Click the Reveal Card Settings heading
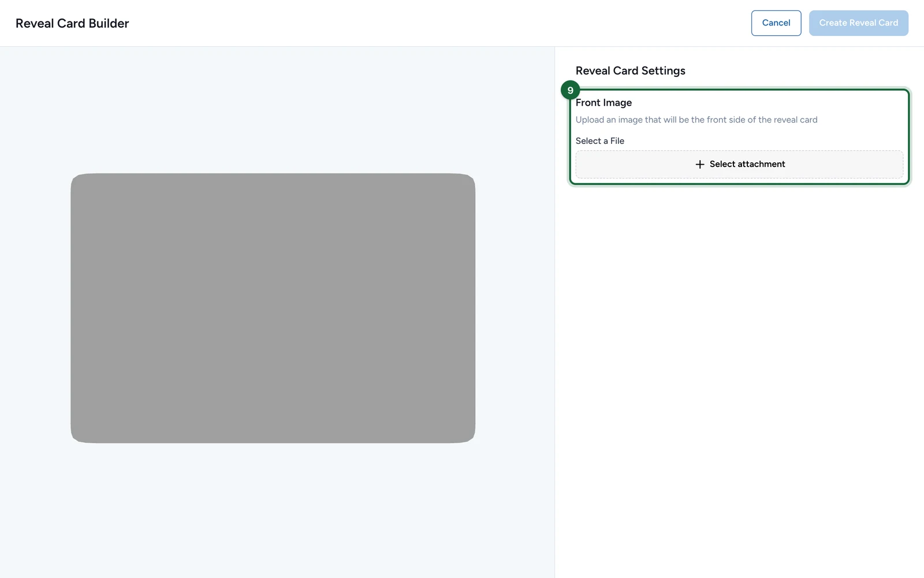 [x=630, y=71]
